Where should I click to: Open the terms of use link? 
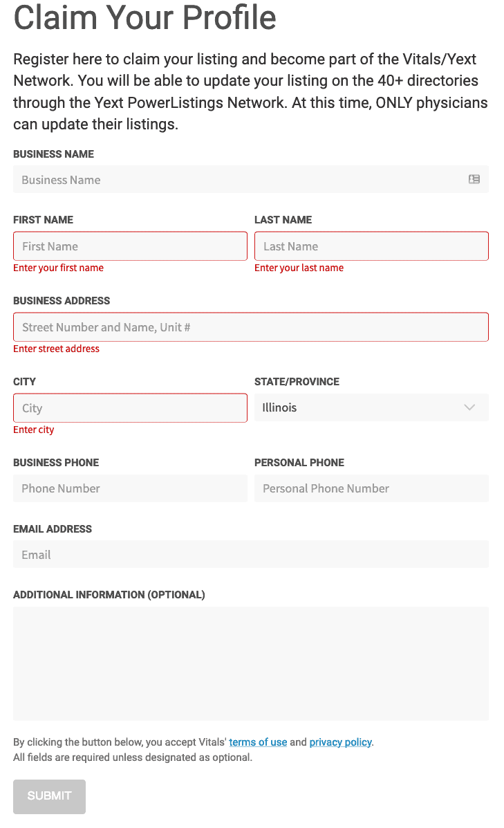click(258, 742)
